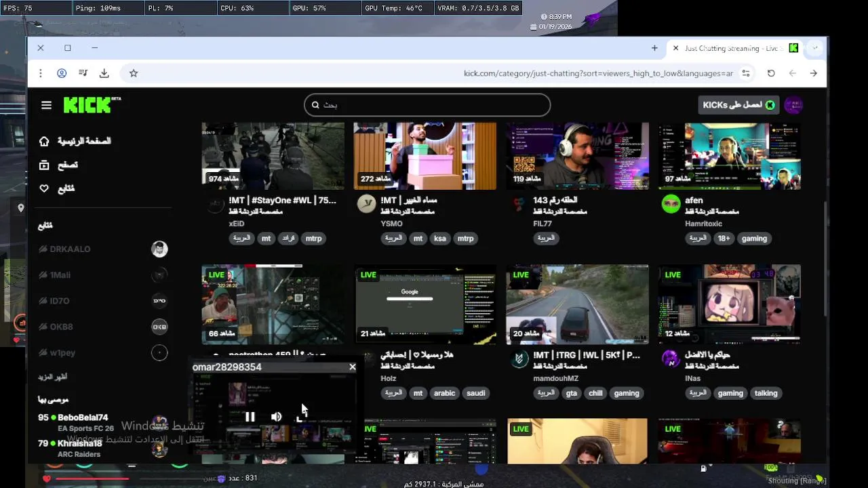Click the green Hamritoxic channel avatar

pyautogui.click(x=671, y=204)
